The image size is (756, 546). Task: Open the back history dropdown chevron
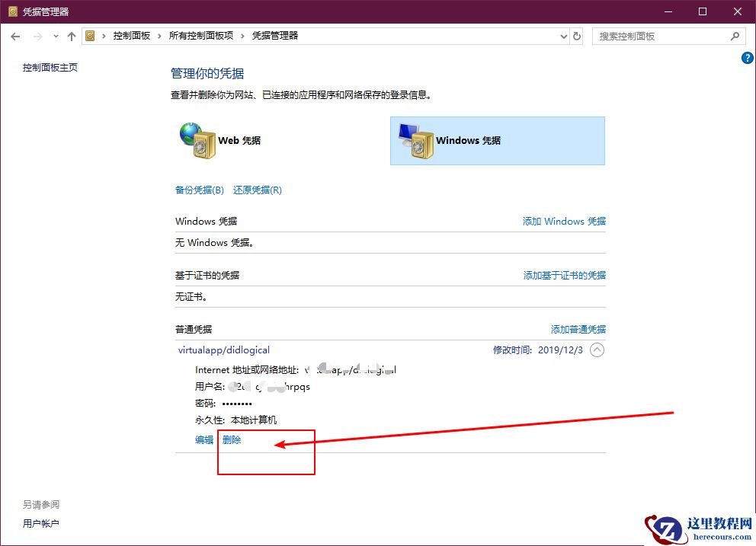[x=55, y=36]
